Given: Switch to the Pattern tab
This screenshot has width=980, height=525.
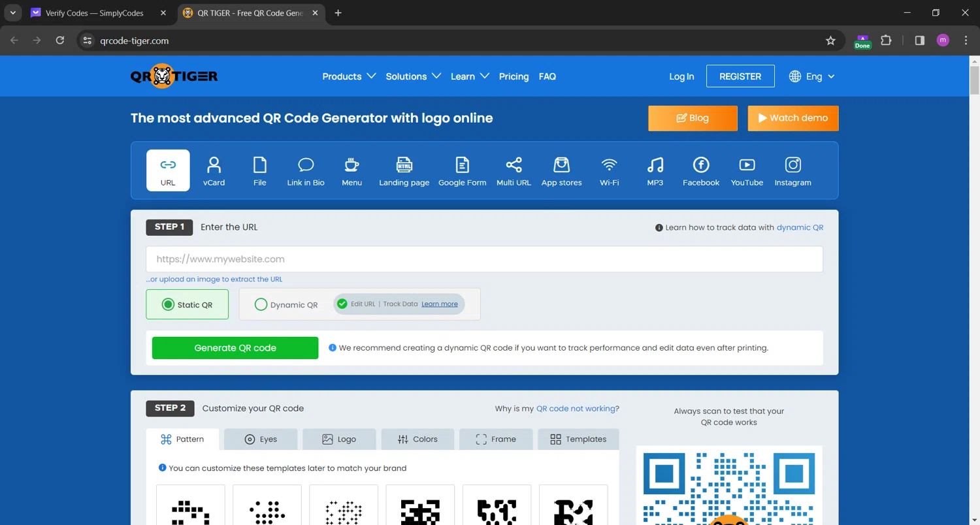Looking at the screenshot, I should [x=183, y=439].
